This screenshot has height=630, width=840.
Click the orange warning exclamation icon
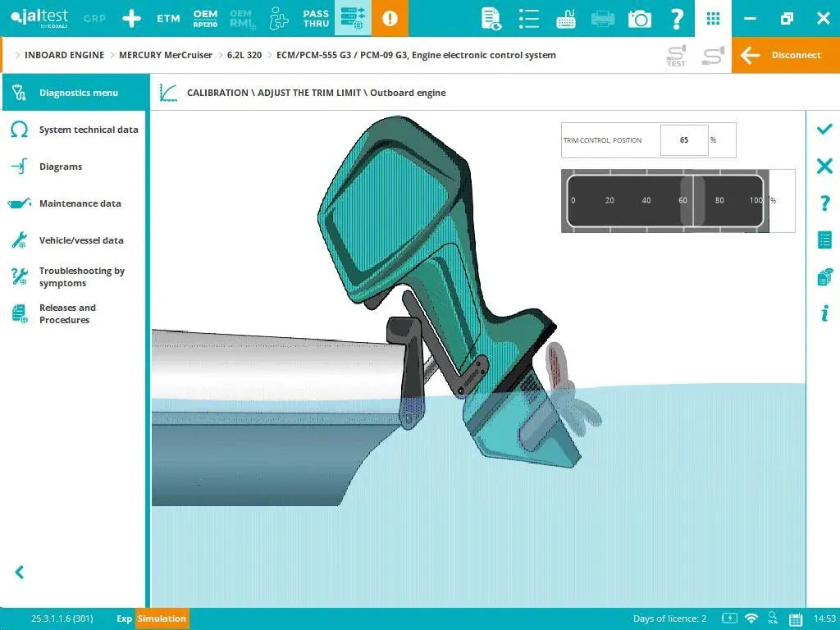coord(390,18)
